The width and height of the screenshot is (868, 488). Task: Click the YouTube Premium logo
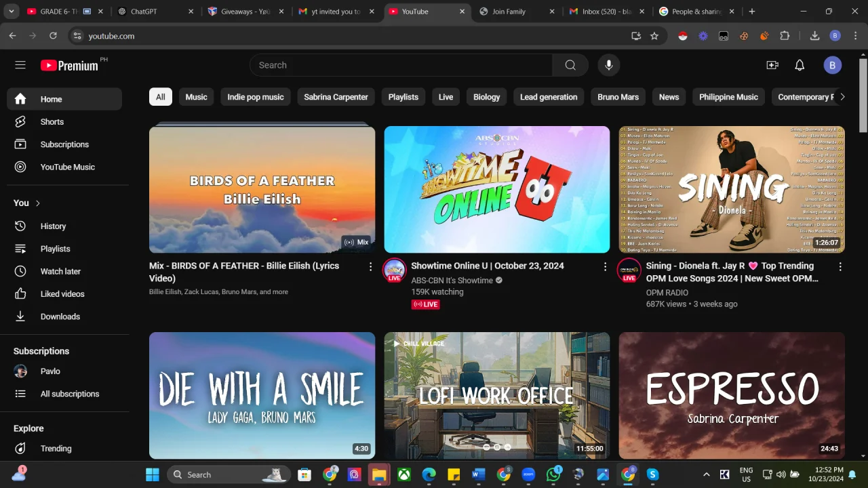coord(69,65)
